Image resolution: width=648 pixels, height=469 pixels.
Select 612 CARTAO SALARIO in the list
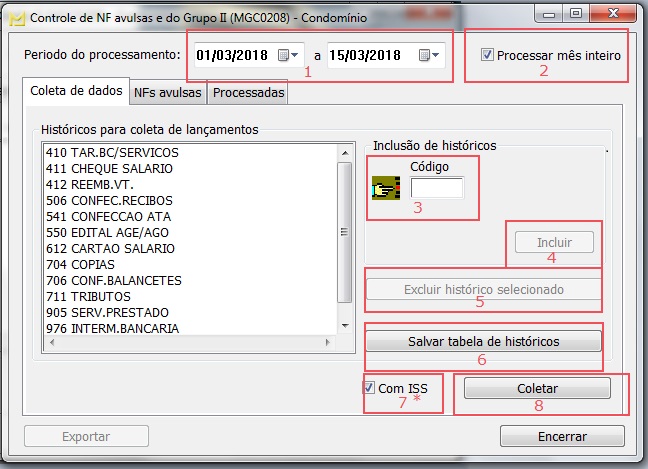(x=110, y=249)
